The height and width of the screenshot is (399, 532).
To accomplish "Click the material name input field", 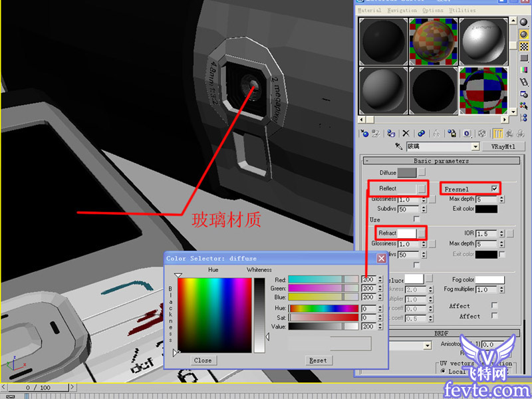I will pos(440,146).
